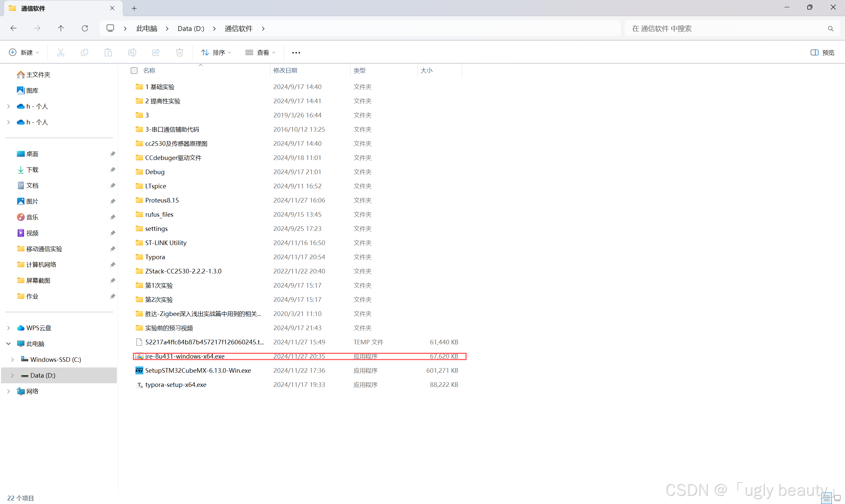Click Data (D:) in the breadcrumb path
The height and width of the screenshot is (504, 845).
click(x=191, y=28)
